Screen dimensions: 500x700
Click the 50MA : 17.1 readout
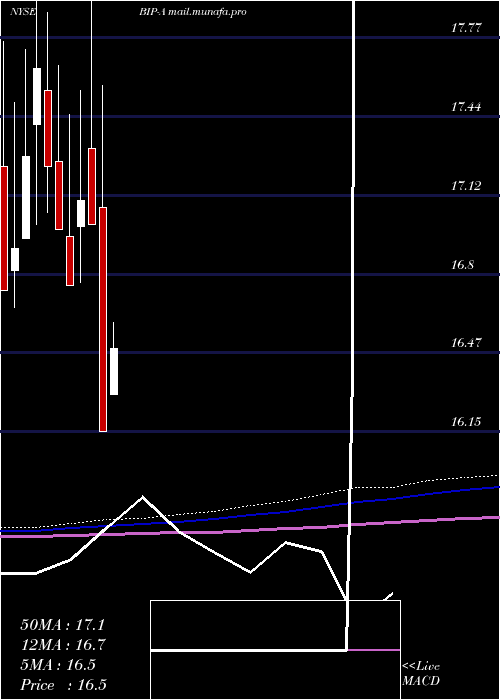point(62,625)
